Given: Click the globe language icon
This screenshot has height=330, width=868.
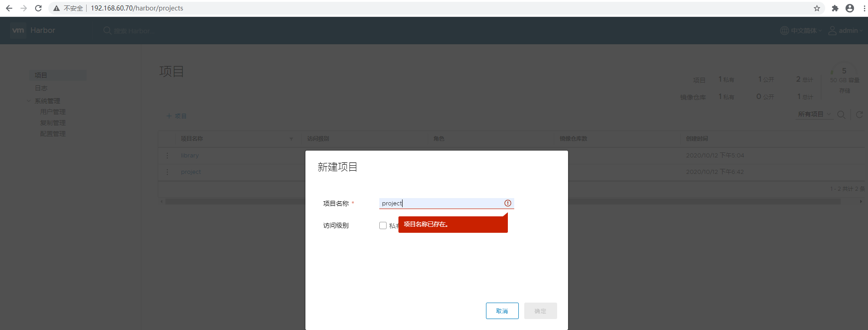Looking at the screenshot, I should click(785, 31).
